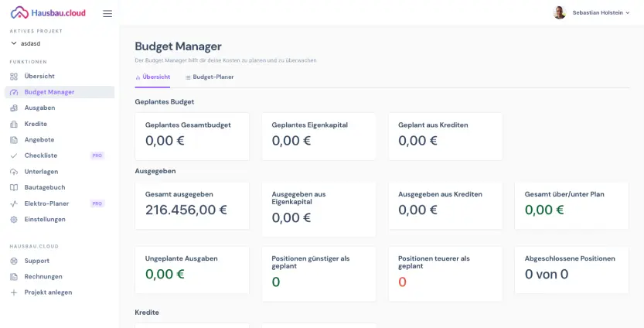Click the Bautagebuch book icon
644x328 pixels.
[14, 188]
